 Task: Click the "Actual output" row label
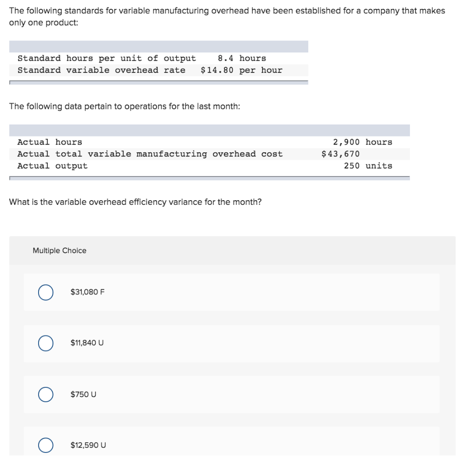pyautogui.click(x=52, y=166)
